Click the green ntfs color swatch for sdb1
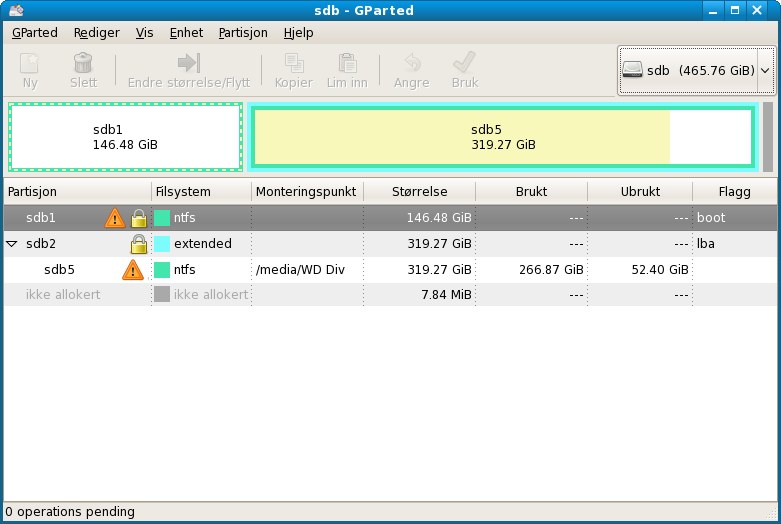Viewport: 781px width, 524px height. (x=162, y=218)
